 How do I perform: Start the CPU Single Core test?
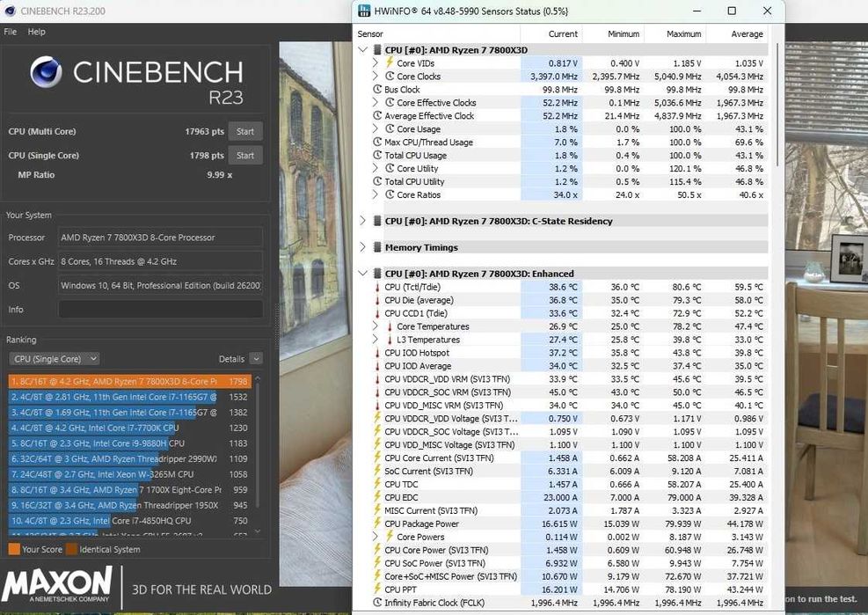click(x=245, y=156)
